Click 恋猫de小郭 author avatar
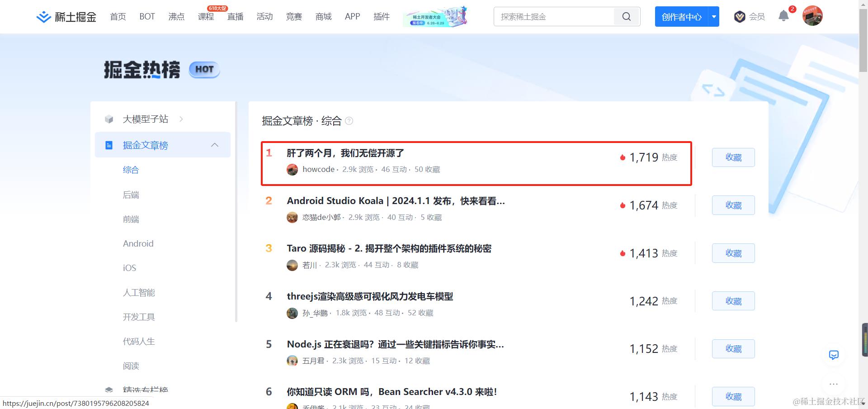The width and height of the screenshot is (868, 409). coord(292,218)
